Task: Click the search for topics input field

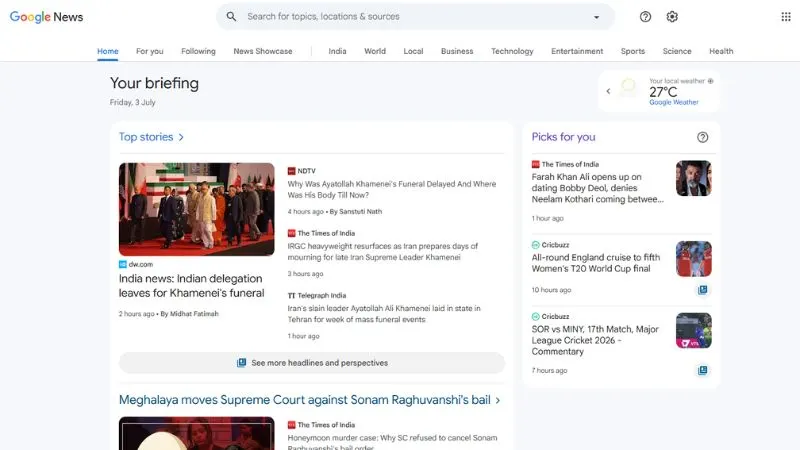Action: pos(414,17)
